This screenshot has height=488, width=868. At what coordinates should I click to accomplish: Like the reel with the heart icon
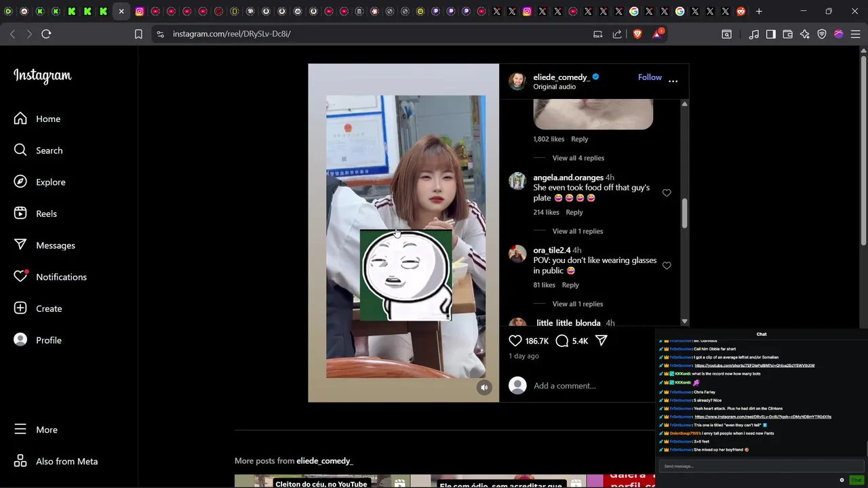[x=515, y=341]
